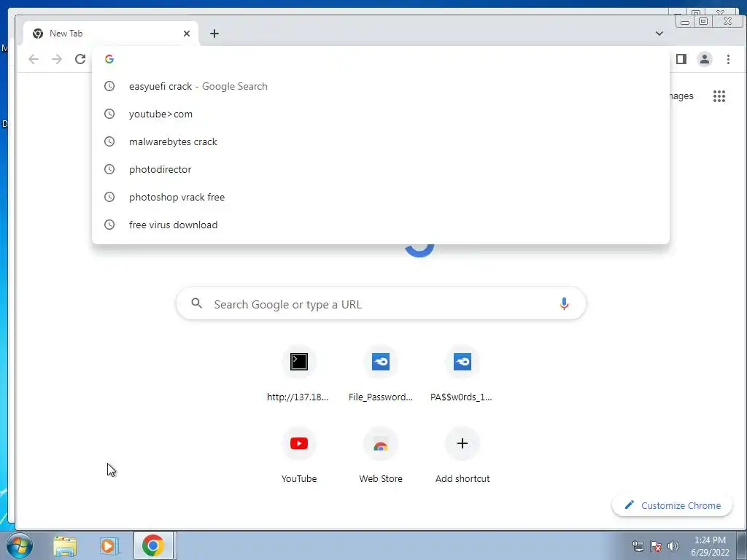Click the Action Center flag tray icon
This screenshot has height=560, width=747.
tap(656, 546)
